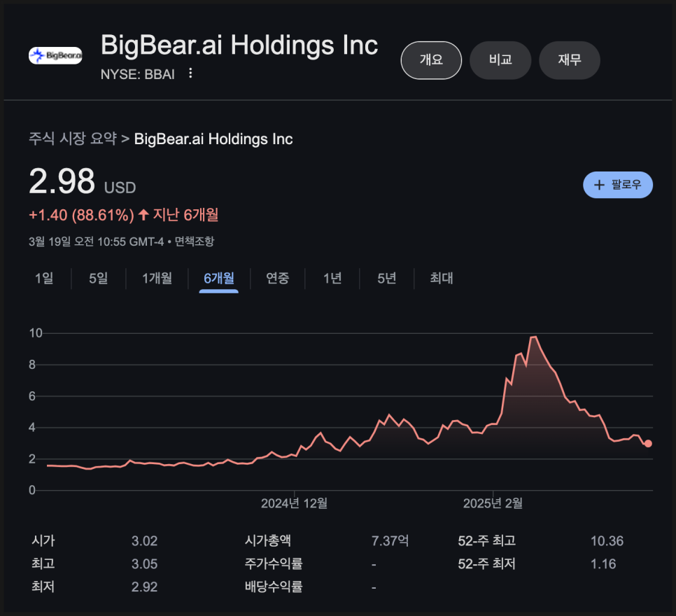Select the 5년 five-year range
The width and height of the screenshot is (676, 616).
click(387, 278)
